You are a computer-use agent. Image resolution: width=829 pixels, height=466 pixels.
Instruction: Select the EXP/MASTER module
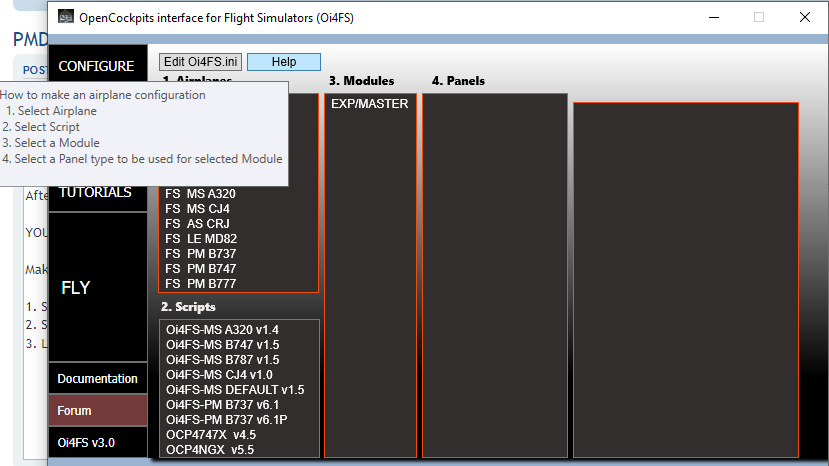[370, 104]
